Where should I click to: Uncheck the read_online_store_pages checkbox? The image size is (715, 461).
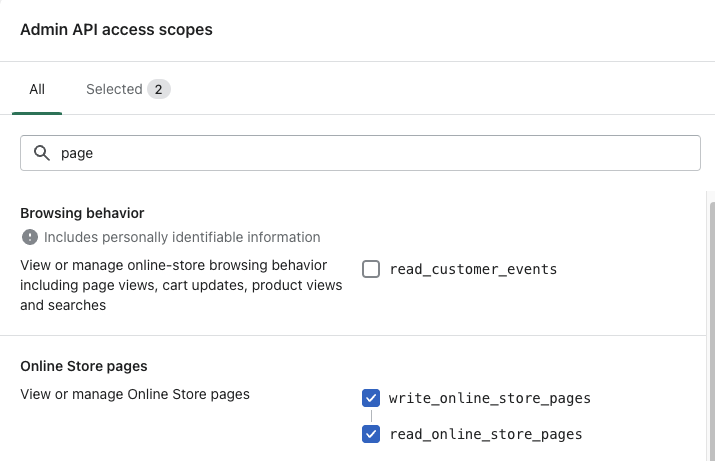[x=371, y=434]
